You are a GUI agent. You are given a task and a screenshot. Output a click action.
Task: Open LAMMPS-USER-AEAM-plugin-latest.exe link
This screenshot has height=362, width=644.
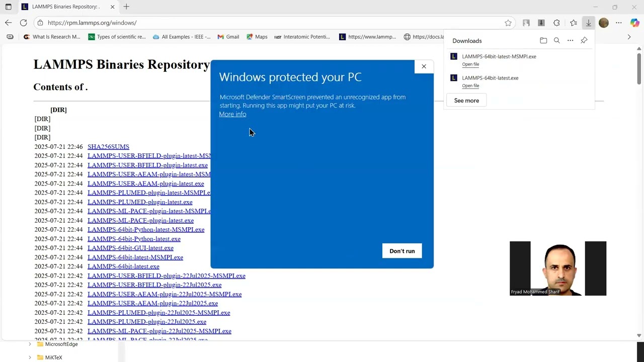pyautogui.click(x=145, y=184)
